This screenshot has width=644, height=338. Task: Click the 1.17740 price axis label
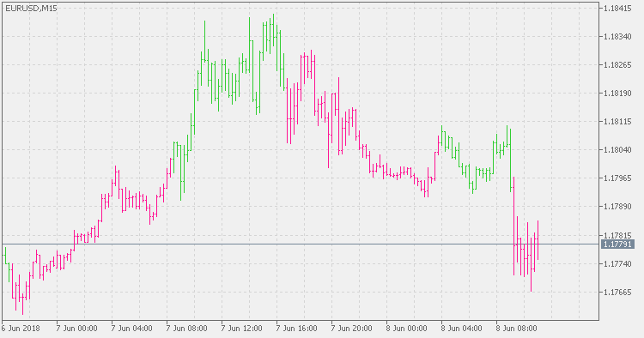point(617,263)
